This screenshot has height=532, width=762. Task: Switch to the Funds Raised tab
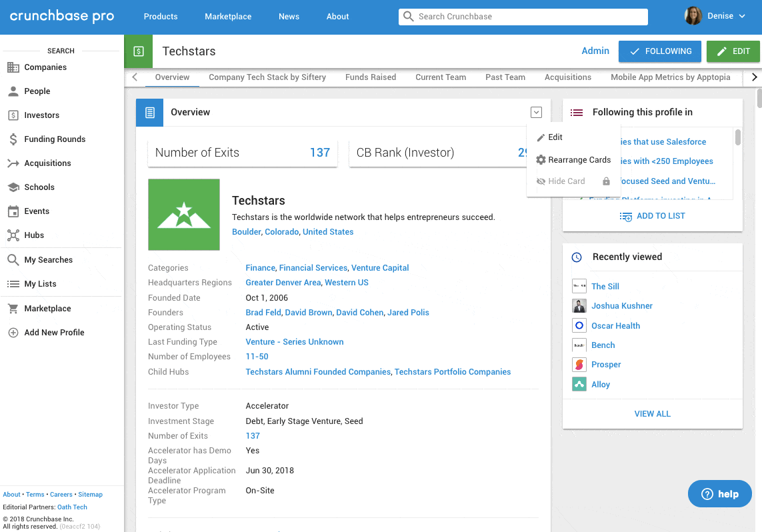tap(371, 77)
